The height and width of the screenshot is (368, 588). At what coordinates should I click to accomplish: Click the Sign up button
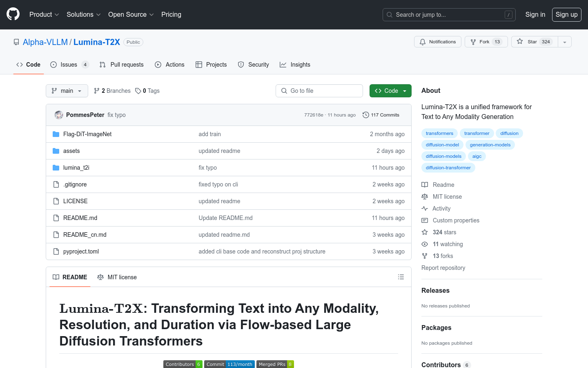(567, 14)
